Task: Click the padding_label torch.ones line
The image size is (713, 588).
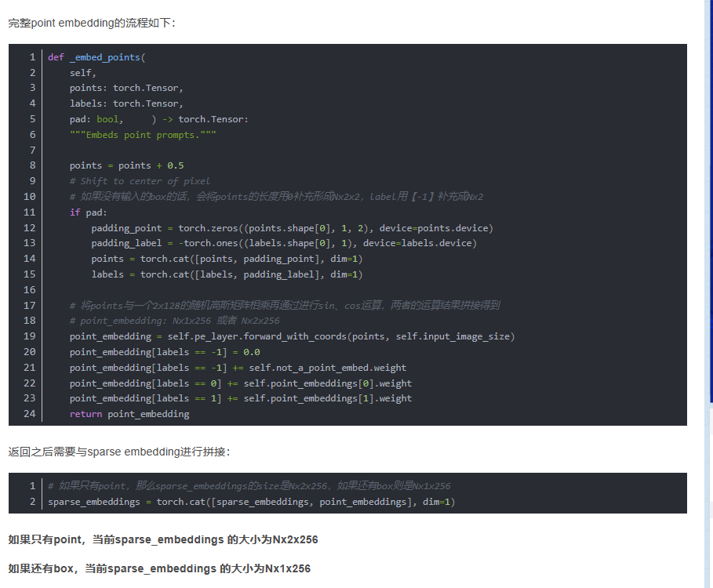Action: coord(283,243)
